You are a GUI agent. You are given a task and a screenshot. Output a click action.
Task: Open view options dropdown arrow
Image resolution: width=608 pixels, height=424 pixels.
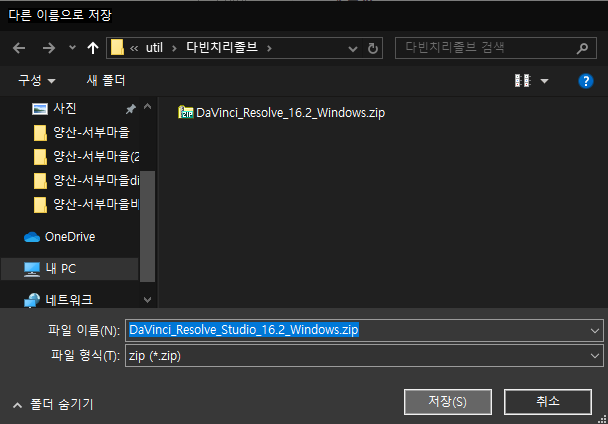(x=544, y=81)
